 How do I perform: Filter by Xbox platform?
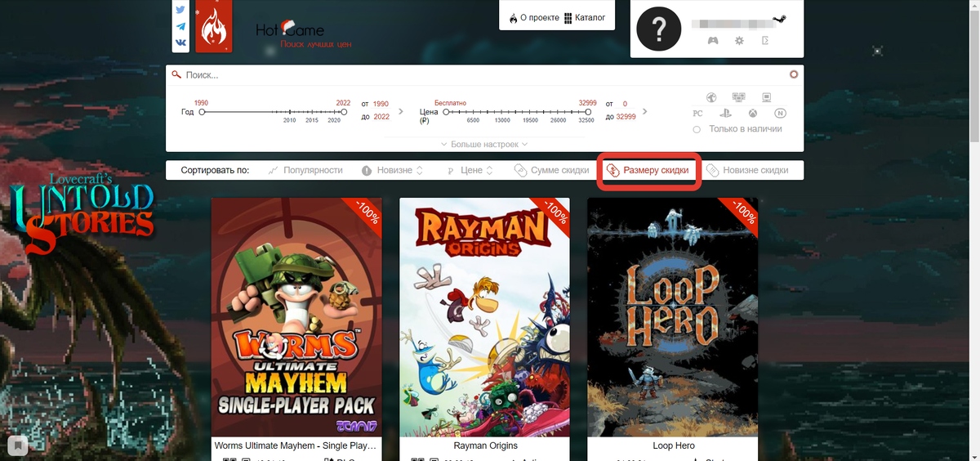point(752,114)
